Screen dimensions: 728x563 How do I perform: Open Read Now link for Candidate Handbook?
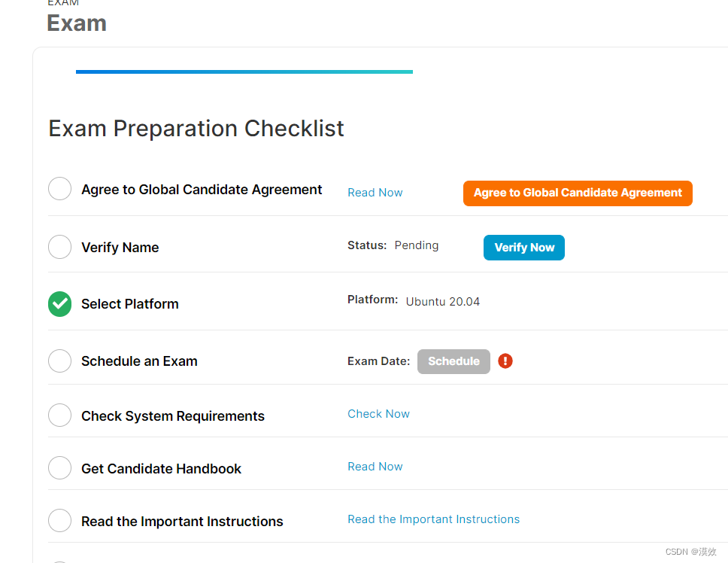pyautogui.click(x=375, y=467)
